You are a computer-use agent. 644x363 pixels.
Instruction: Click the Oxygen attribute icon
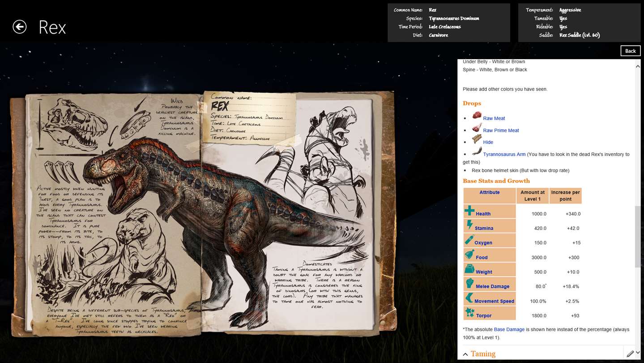point(469,239)
